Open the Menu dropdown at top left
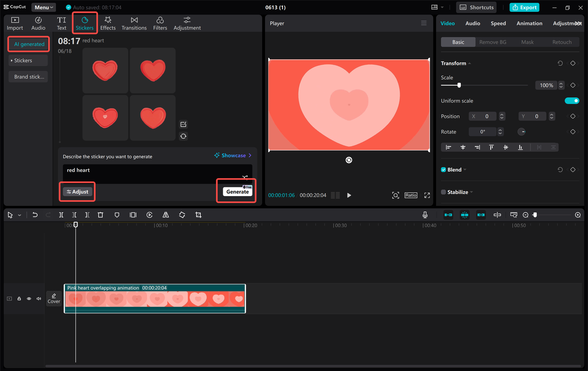This screenshot has width=588, height=371. click(43, 7)
